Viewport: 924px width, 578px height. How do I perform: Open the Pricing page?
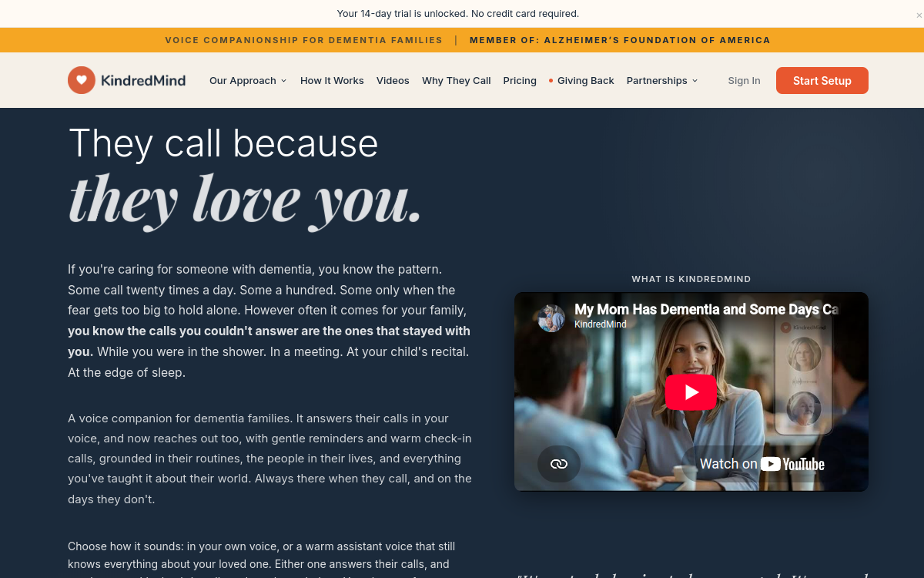pyautogui.click(x=520, y=81)
